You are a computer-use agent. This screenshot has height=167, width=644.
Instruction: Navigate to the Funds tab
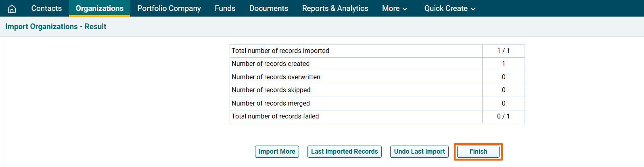[225, 8]
